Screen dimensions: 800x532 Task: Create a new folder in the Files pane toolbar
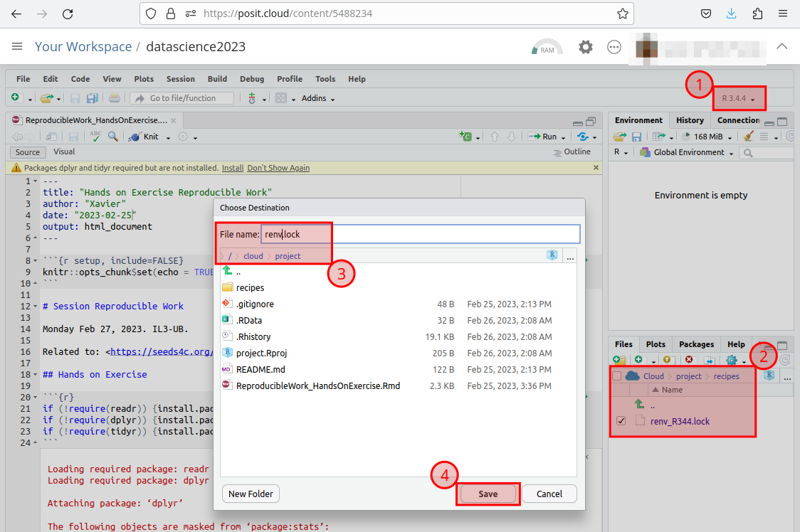click(x=619, y=360)
